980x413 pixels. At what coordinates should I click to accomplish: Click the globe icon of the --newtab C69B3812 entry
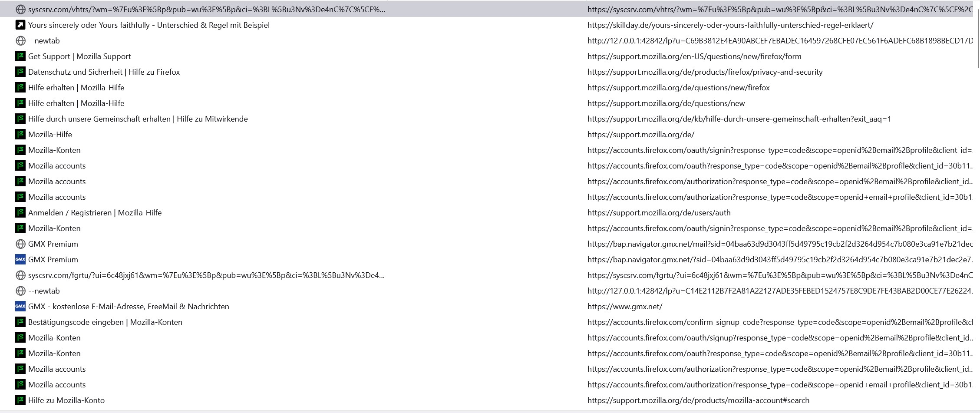[x=20, y=41]
